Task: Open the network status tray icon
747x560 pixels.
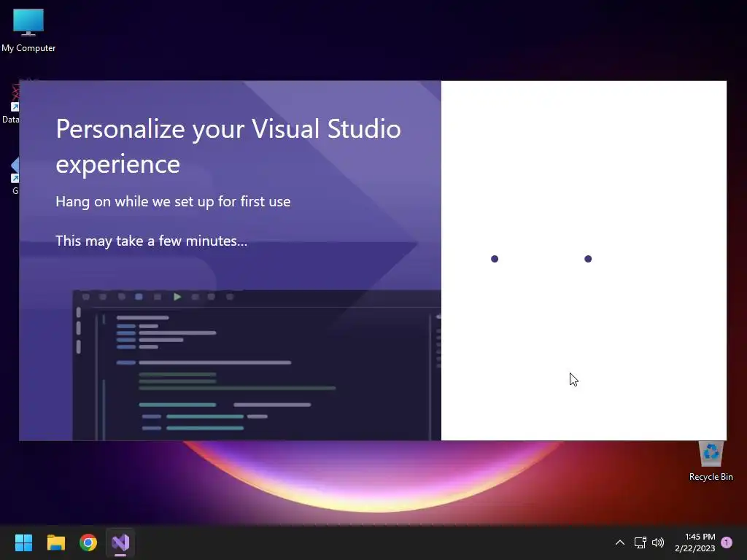Action: click(x=640, y=542)
